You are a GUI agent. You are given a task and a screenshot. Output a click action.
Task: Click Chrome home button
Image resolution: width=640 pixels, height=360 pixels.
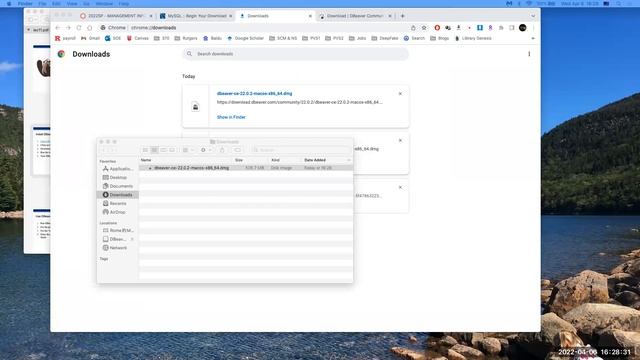(90, 28)
